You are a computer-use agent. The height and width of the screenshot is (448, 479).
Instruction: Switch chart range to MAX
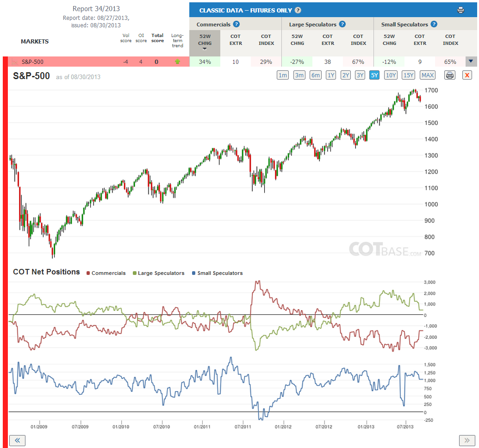tap(427, 75)
